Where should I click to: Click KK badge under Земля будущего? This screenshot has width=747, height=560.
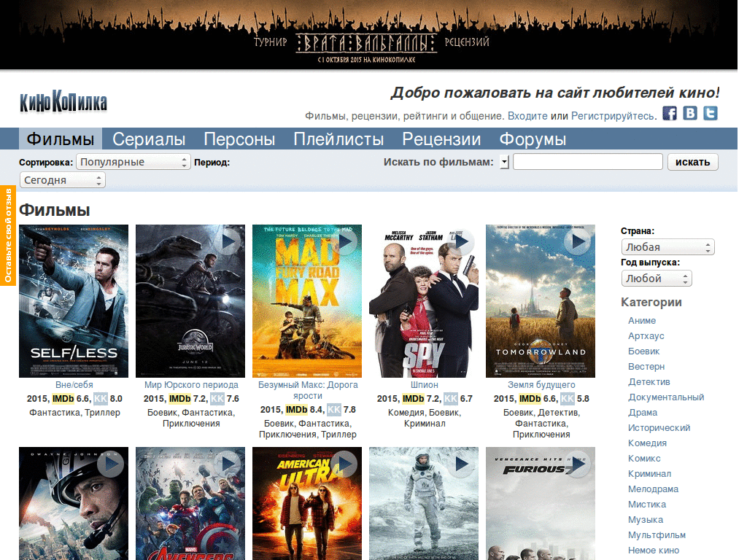pyautogui.click(x=568, y=399)
